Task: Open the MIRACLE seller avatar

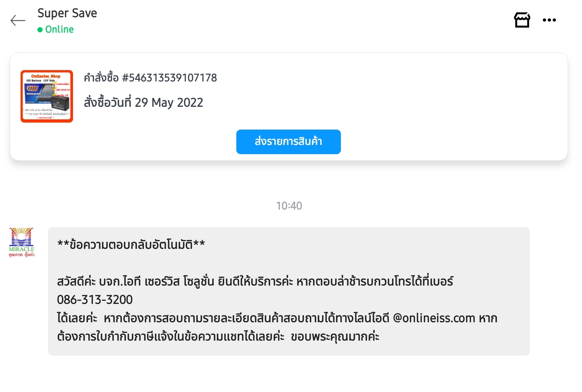Action: pyautogui.click(x=22, y=243)
